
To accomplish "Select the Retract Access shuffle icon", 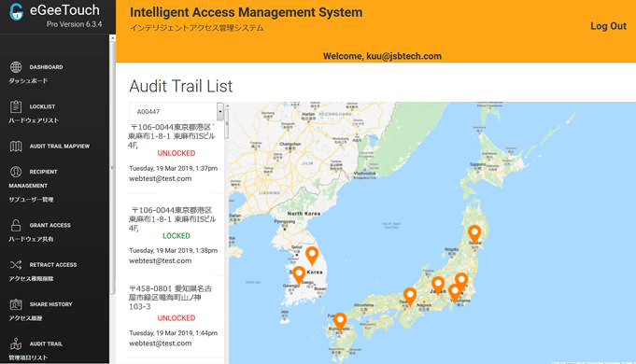I will (16, 265).
